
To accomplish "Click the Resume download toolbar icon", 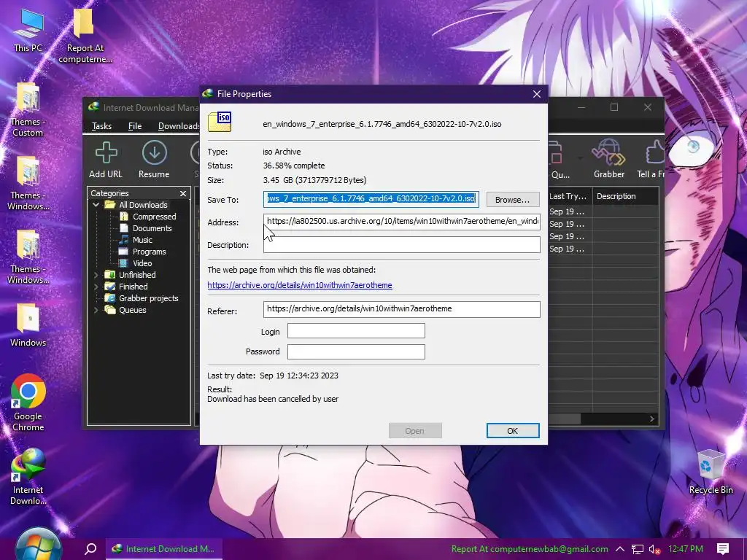I will point(155,153).
